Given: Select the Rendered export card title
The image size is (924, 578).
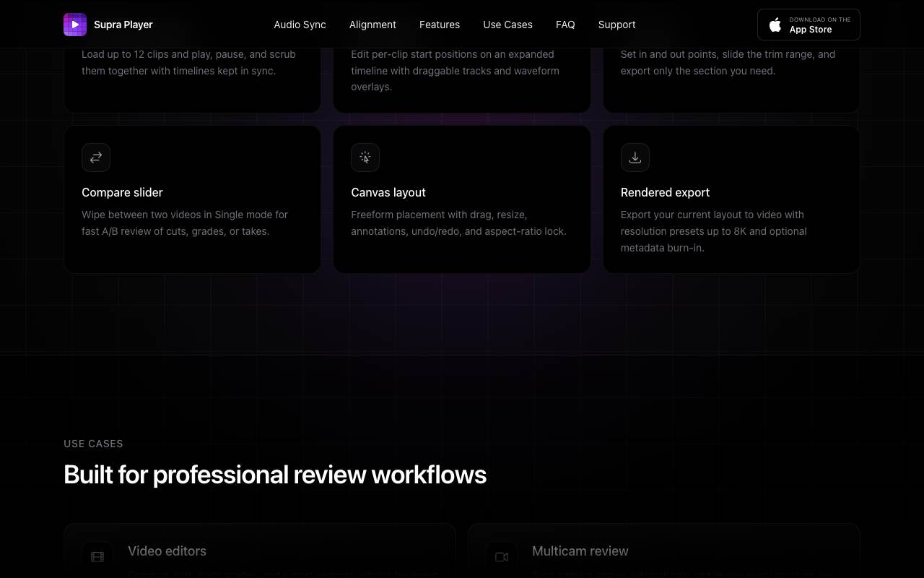Looking at the screenshot, I should click(665, 192).
